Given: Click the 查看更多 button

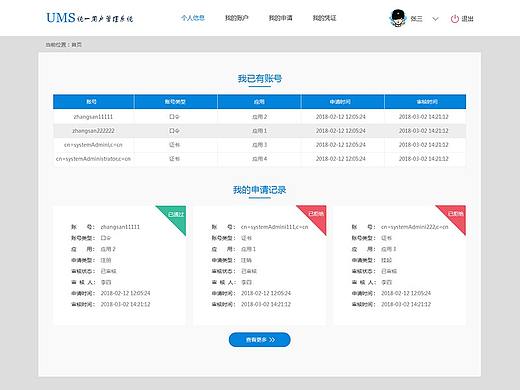Looking at the screenshot, I should click(x=260, y=340).
